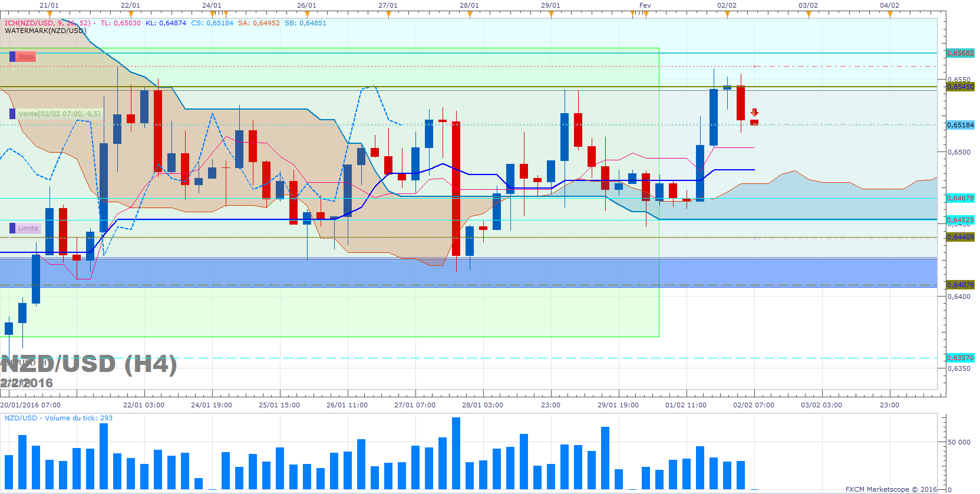
Task: Click the 0,64409 price level tag
Action: (x=961, y=237)
